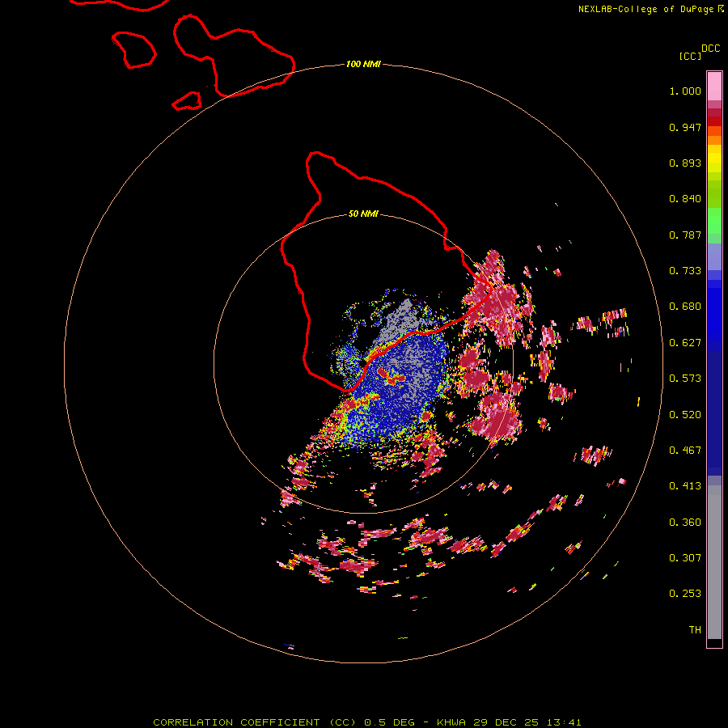Click the 0.413 scale value
This screenshot has height=728, width=728.
tap(685, 486)
